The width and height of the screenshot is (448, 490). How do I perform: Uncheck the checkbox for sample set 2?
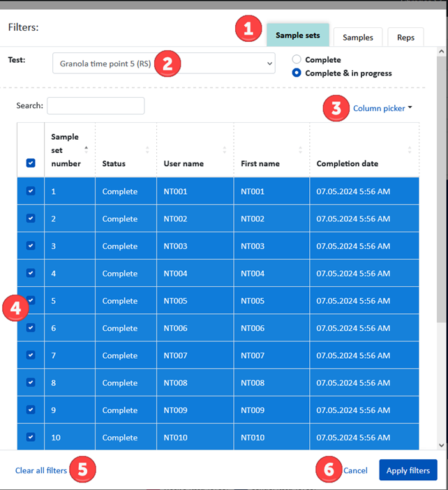coord(31,218)
